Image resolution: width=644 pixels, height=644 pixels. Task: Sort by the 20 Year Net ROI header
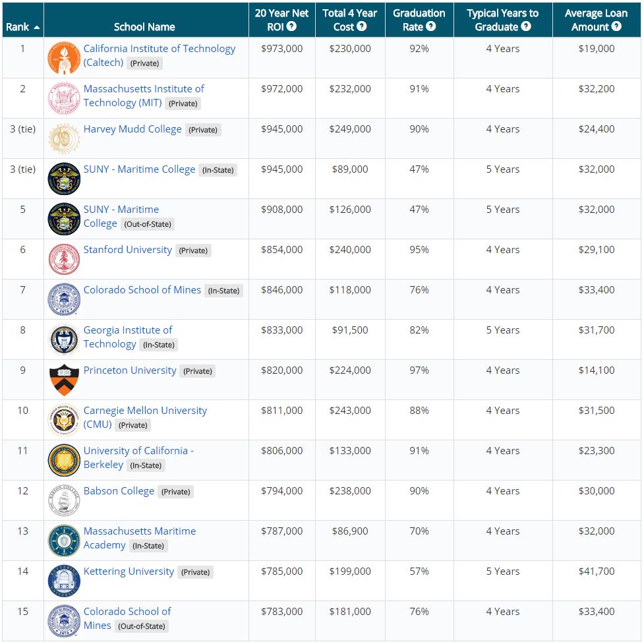pyautogui.click(x=281, y=20)
